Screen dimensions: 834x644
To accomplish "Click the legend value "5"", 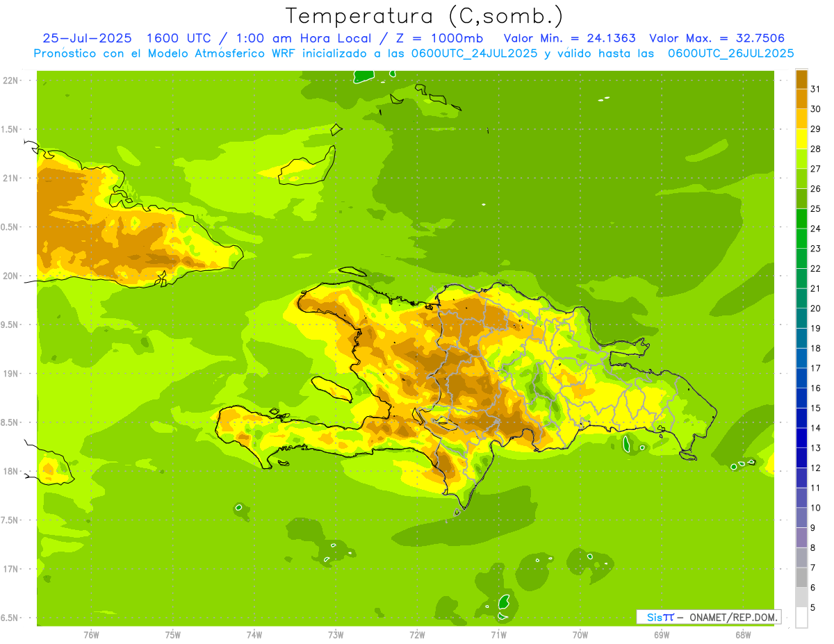I will [x=813, y=608].
